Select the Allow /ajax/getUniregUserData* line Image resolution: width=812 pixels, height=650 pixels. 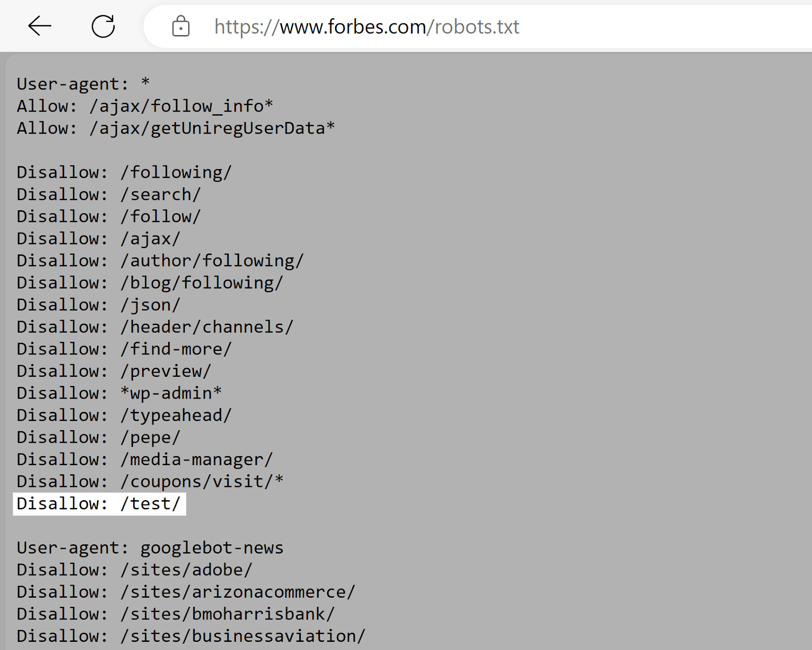[175, 128]
